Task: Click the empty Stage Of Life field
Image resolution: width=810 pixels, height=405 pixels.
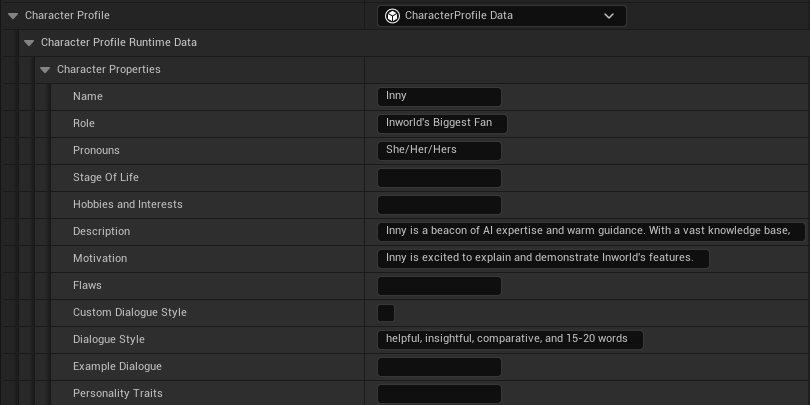Action: click(439, 178)
